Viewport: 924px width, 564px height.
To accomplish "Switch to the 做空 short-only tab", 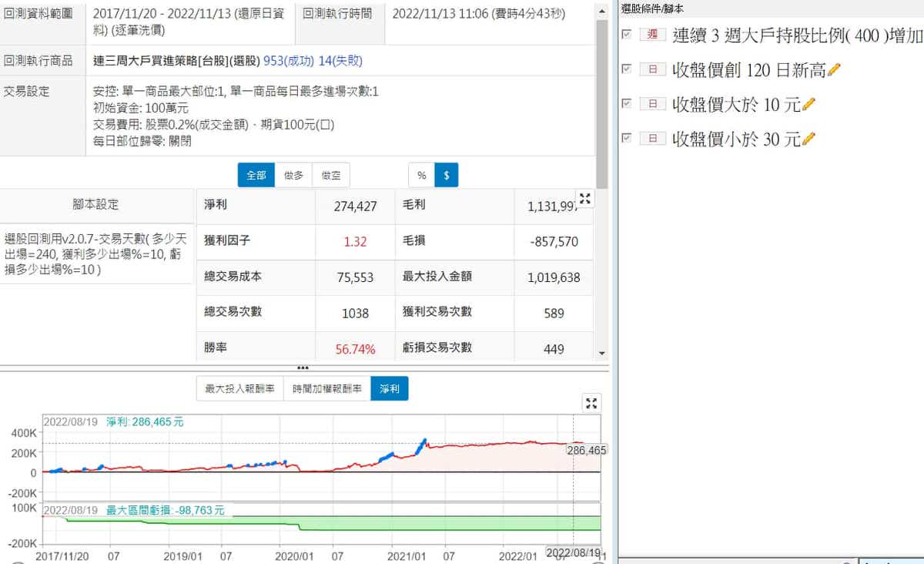I will [331, 176].
